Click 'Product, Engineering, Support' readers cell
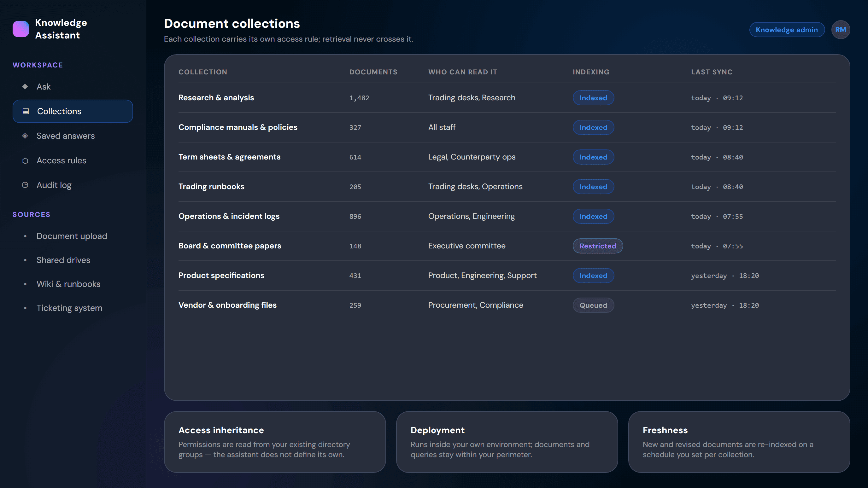The height and width of the screenshot is (488, 868). tap(482, 276)
